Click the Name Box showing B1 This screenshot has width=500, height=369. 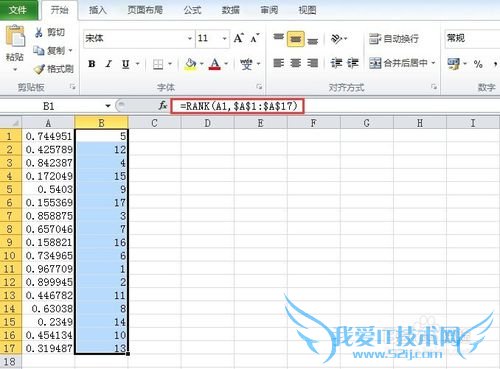[49, 106]
